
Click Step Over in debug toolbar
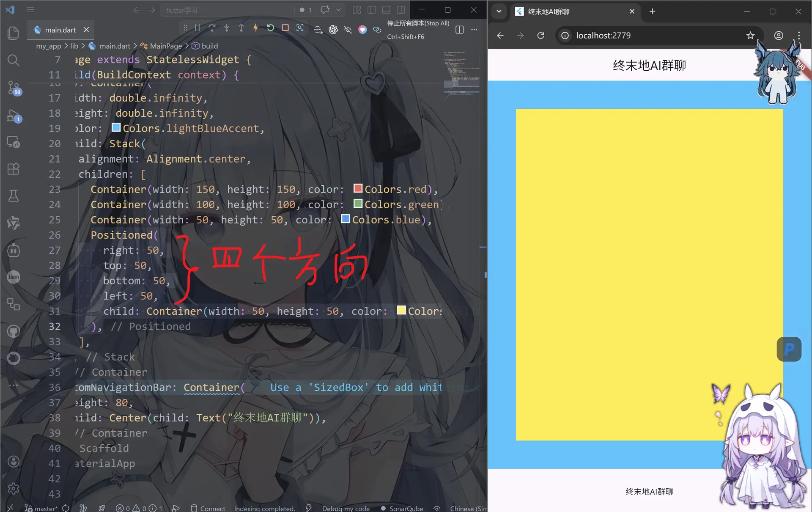pos(212,28)
